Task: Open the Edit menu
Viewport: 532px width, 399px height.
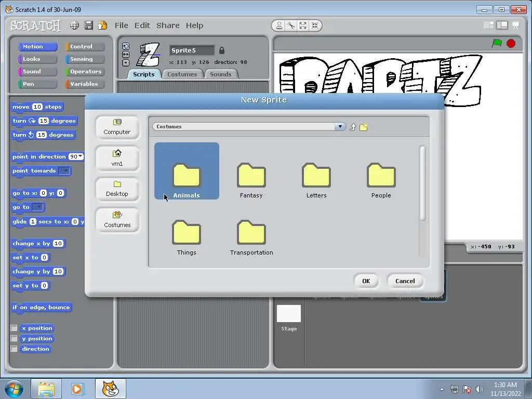Action: [142, 25]
